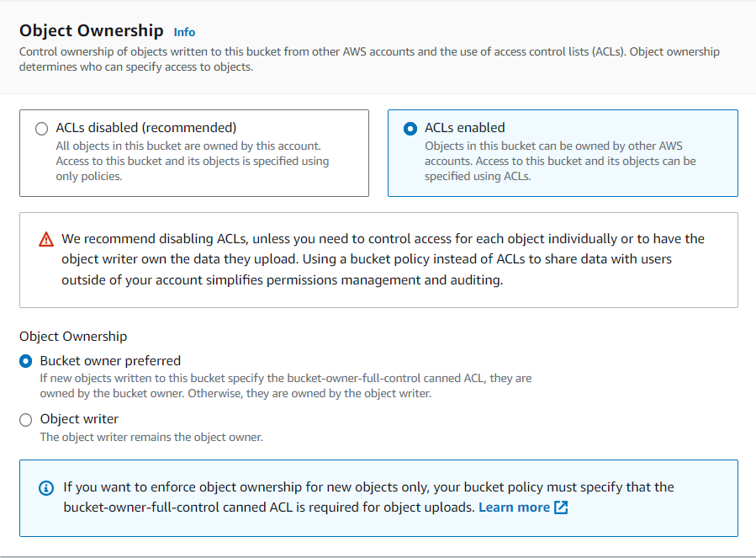The width and height of the screenshot is (756, 558).
Task: Open the Info link beside Object Ownership
Action: (x=184, y=32)
